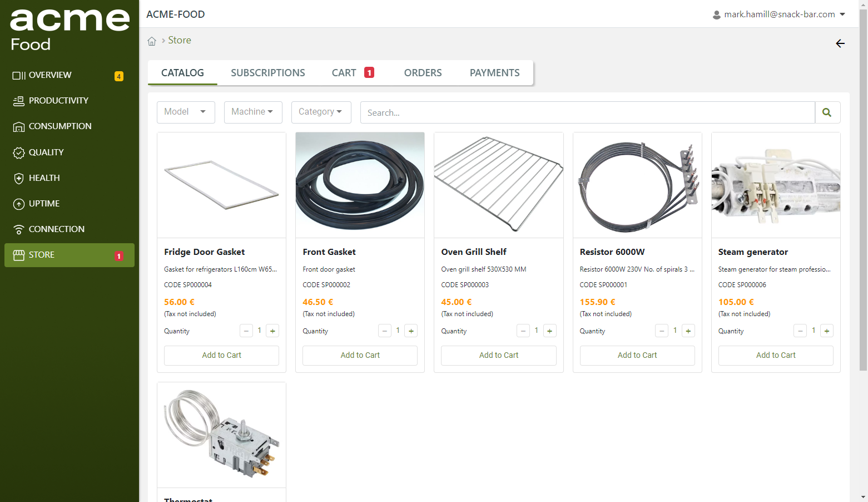Open Quality section icon
Image resolution: width=868 pixels, height=502 pixels.
click(x=19, y=152)
